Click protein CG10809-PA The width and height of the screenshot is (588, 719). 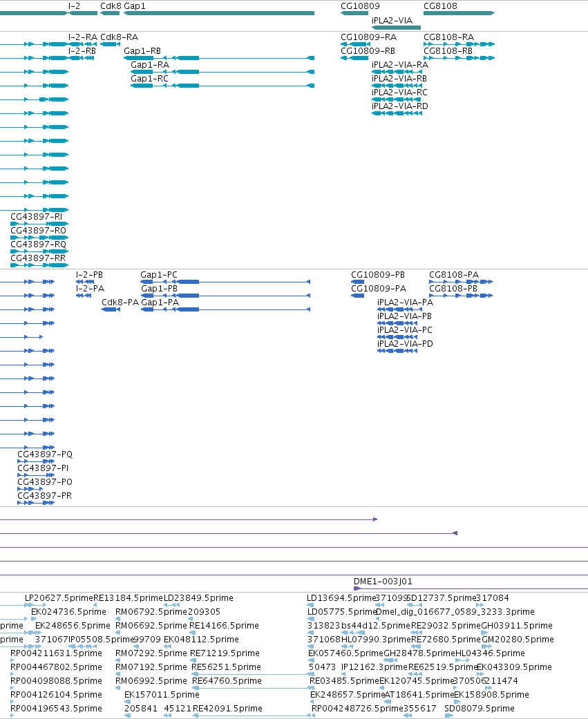358,296
